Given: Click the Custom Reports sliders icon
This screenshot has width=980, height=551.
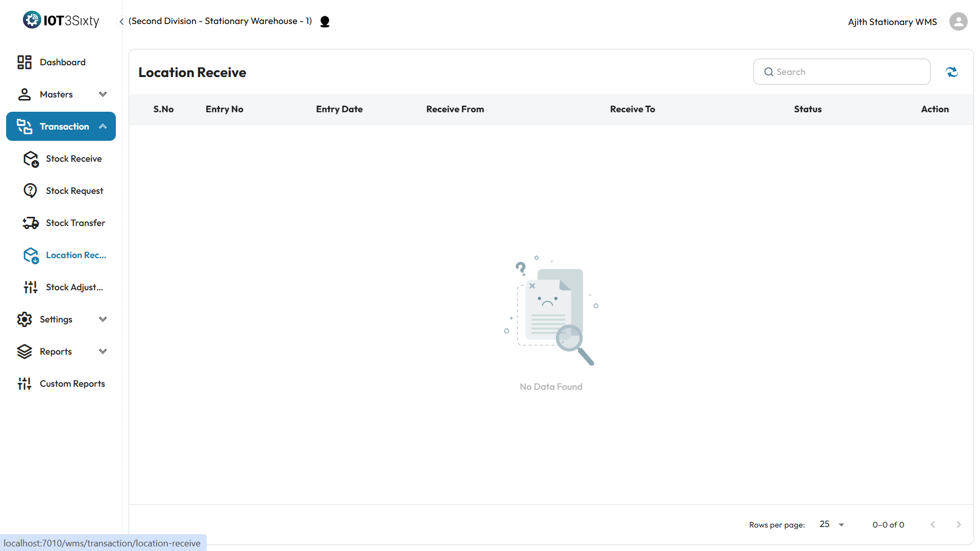Looking at the screenshot, I should click(x=24, y=384).
